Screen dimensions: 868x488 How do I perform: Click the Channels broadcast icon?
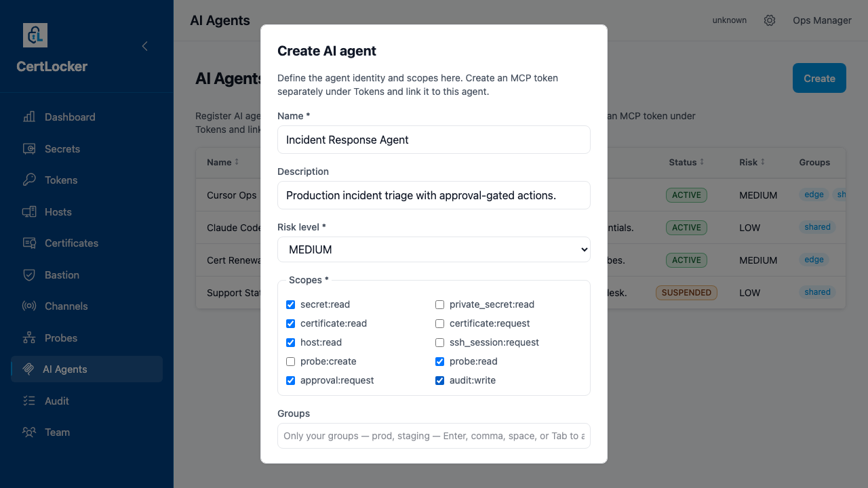point(29,306)
